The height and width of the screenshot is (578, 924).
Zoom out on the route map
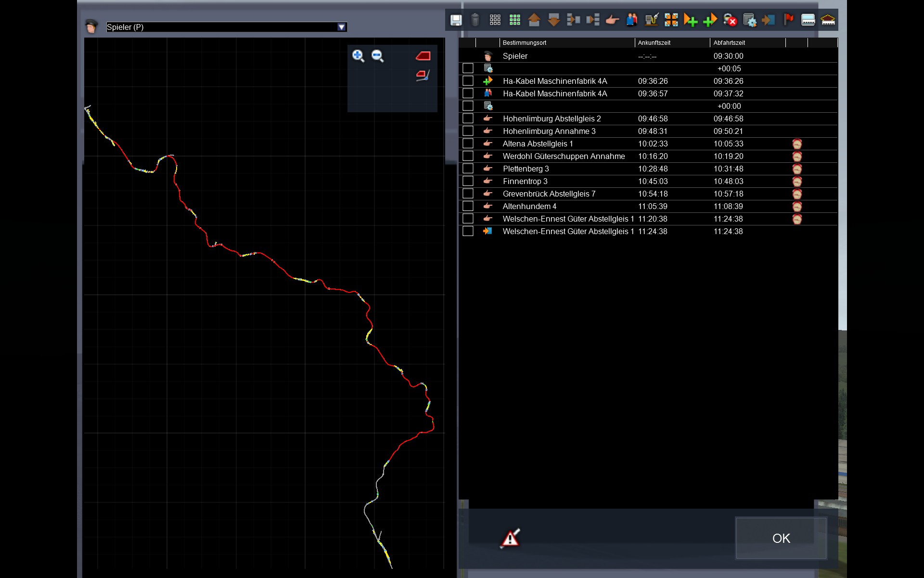pyautogui.click(x=378, y=56)
